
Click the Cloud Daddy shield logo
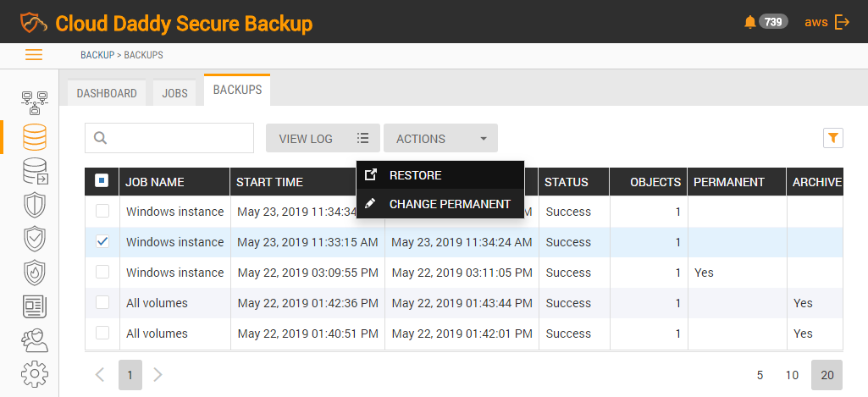click(34, 22)
